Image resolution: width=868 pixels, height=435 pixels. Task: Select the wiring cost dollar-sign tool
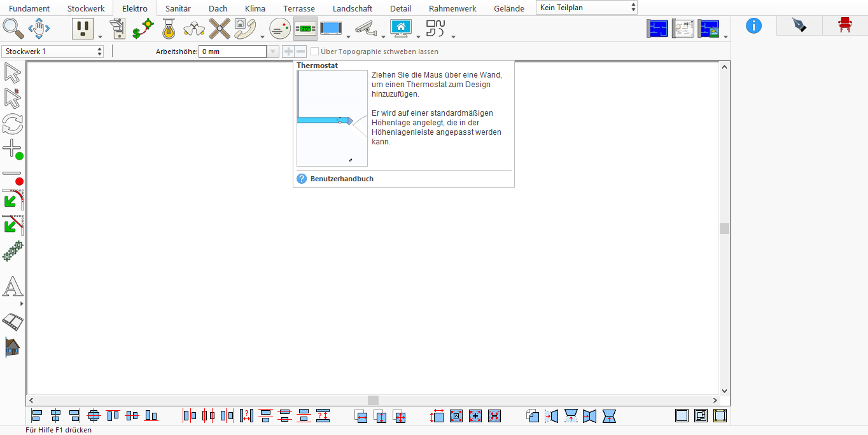(x=143, y=28)
